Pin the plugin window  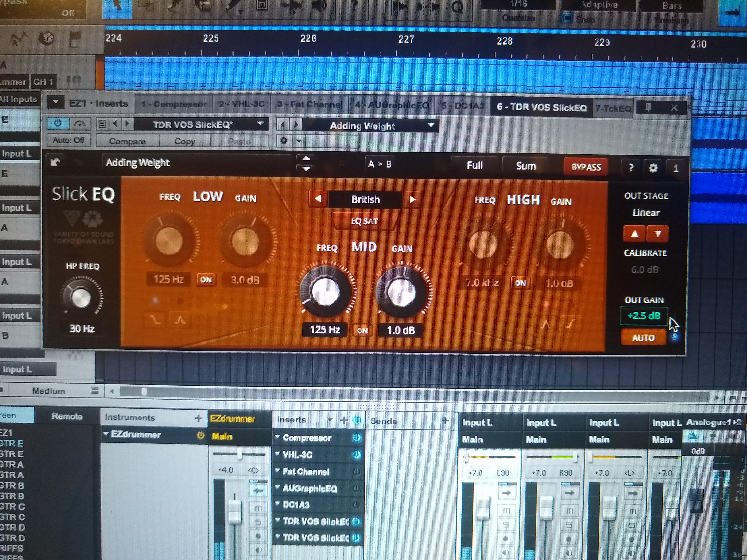pos(648,108)
